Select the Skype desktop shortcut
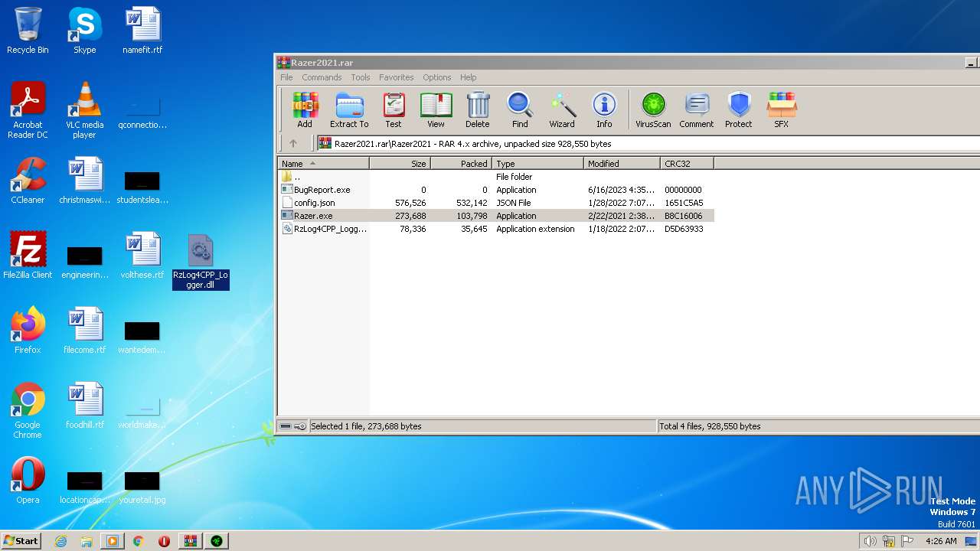 tap(84, 31)
